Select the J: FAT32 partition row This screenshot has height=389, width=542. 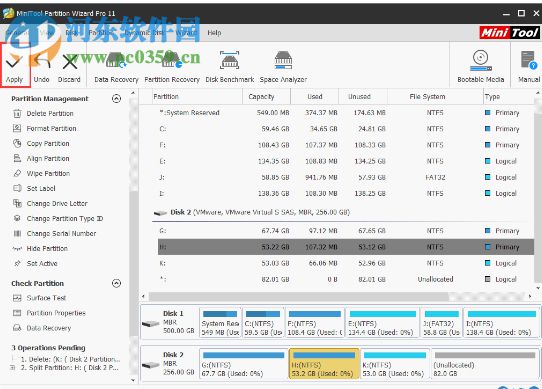point(346,177)
